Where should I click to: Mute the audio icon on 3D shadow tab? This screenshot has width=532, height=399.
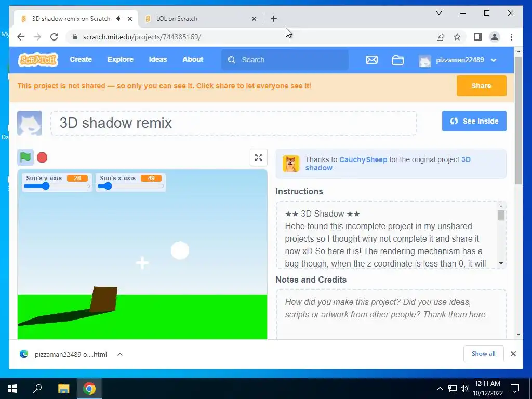point(119,19)
